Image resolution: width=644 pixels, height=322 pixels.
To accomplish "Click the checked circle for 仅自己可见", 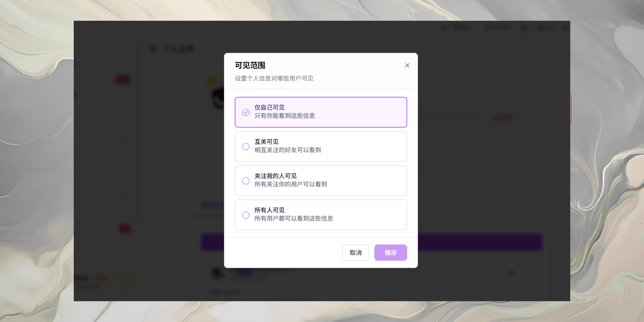I will tap(246, 112).
